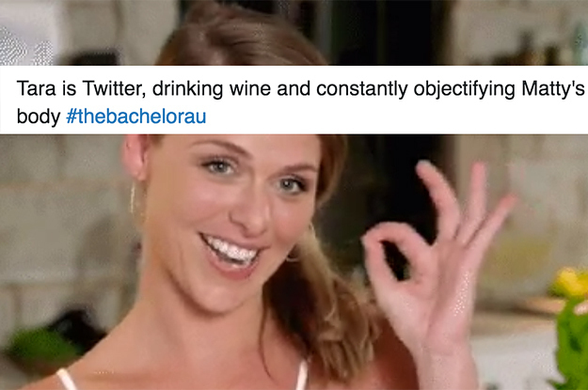Click the yellow flower at the right edge

(571, 283)
